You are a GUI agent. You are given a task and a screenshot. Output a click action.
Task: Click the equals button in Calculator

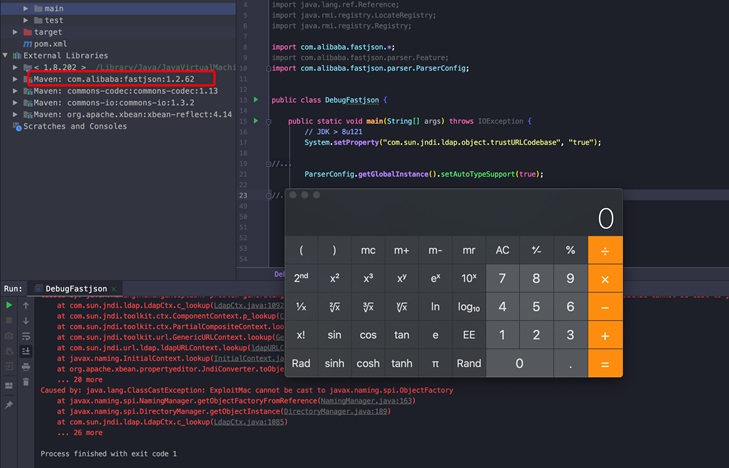point(605,364)
